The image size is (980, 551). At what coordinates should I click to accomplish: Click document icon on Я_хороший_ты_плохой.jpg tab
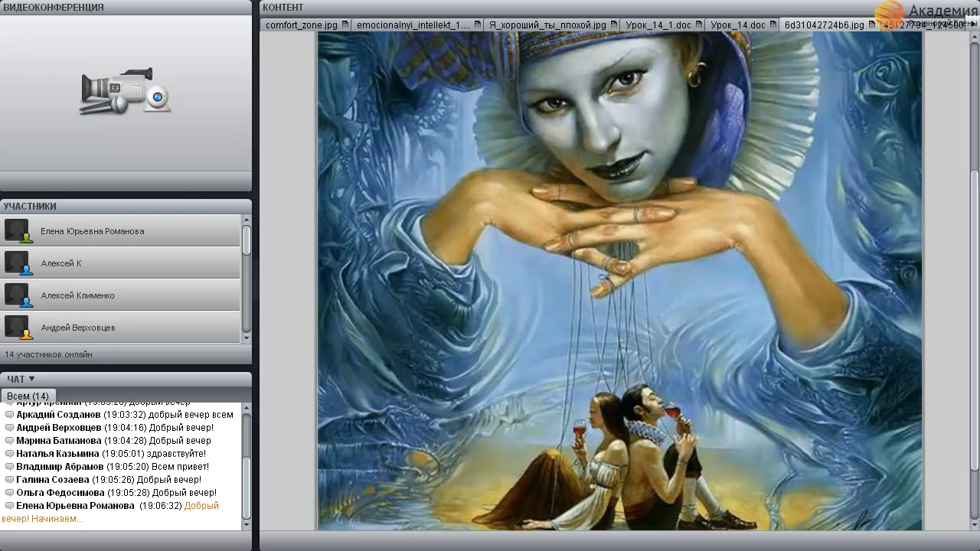(x=614, y=25)
